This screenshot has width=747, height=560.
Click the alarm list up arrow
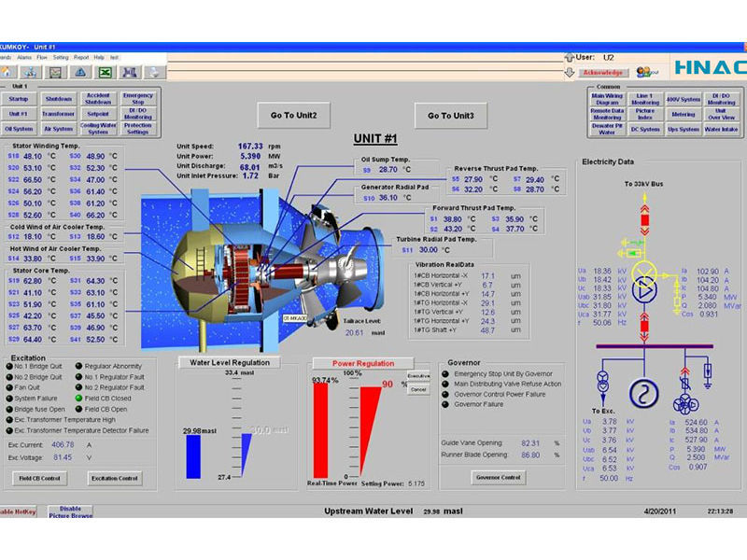(x=570, y=58)
